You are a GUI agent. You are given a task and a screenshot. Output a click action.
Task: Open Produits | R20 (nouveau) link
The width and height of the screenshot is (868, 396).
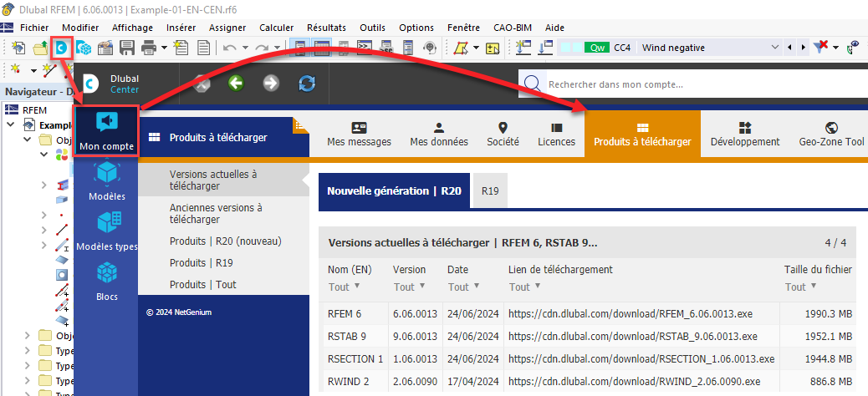coord(225,241)
